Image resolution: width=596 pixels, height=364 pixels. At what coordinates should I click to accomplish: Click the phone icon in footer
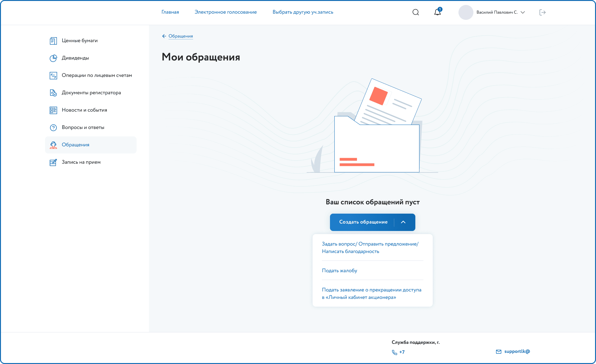pyautogui.click(x=395, y=352)
